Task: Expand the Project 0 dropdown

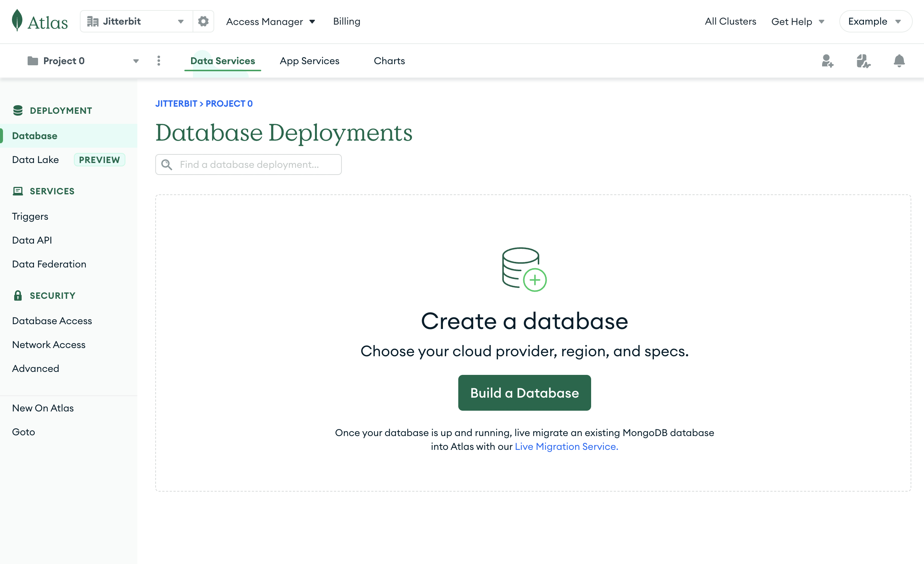Action: [x=135, y=61]
